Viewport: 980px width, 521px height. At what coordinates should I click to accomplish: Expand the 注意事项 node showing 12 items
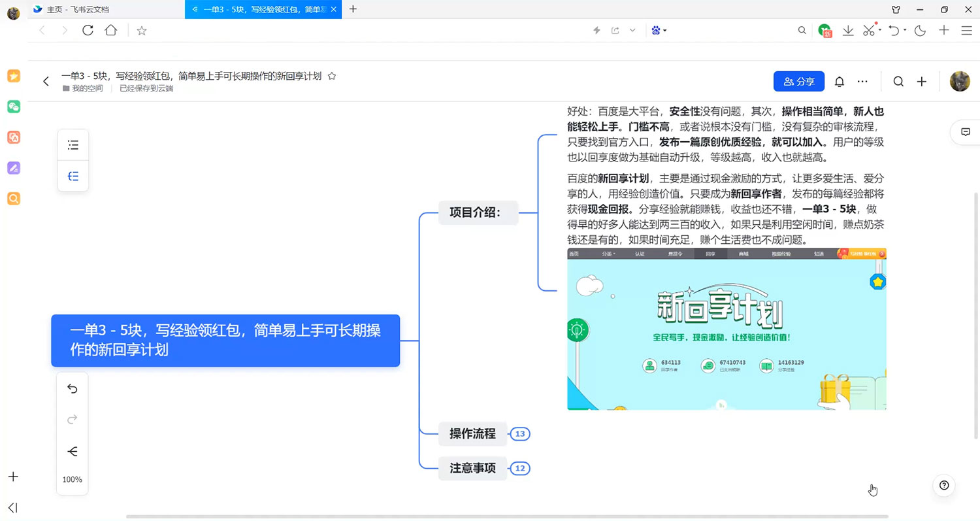pos(519,468)
